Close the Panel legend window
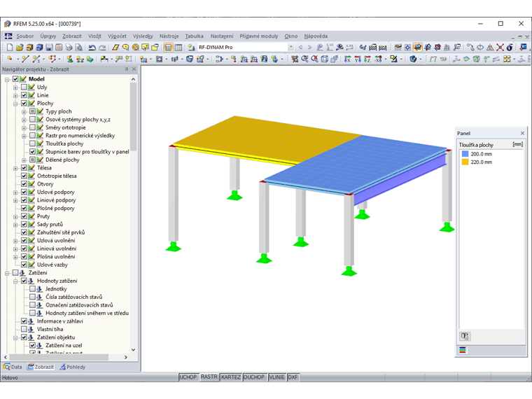The width and height of the screenshot is (532, 399). pos(522,133)
